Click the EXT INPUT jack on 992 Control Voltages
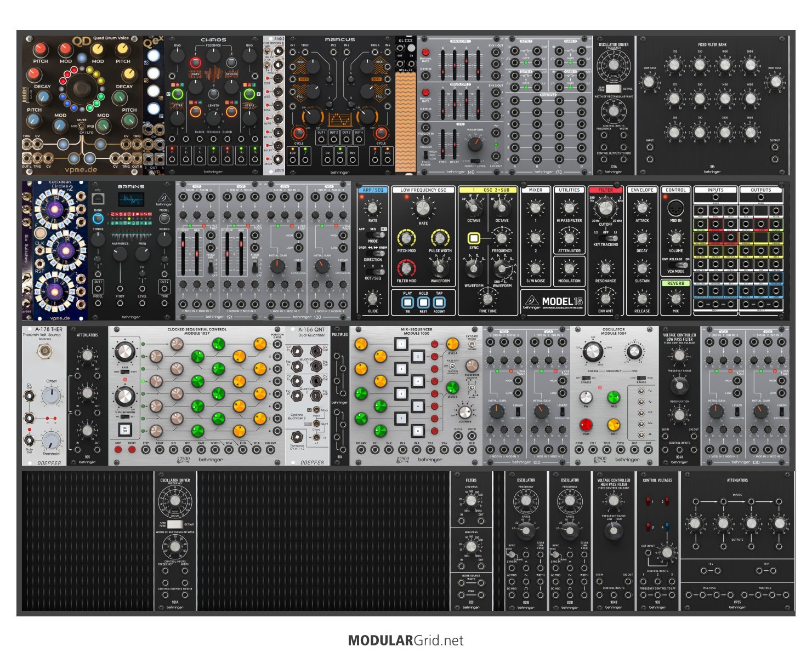This screenshot has width=812, height=652. click(x=648, y=552)
